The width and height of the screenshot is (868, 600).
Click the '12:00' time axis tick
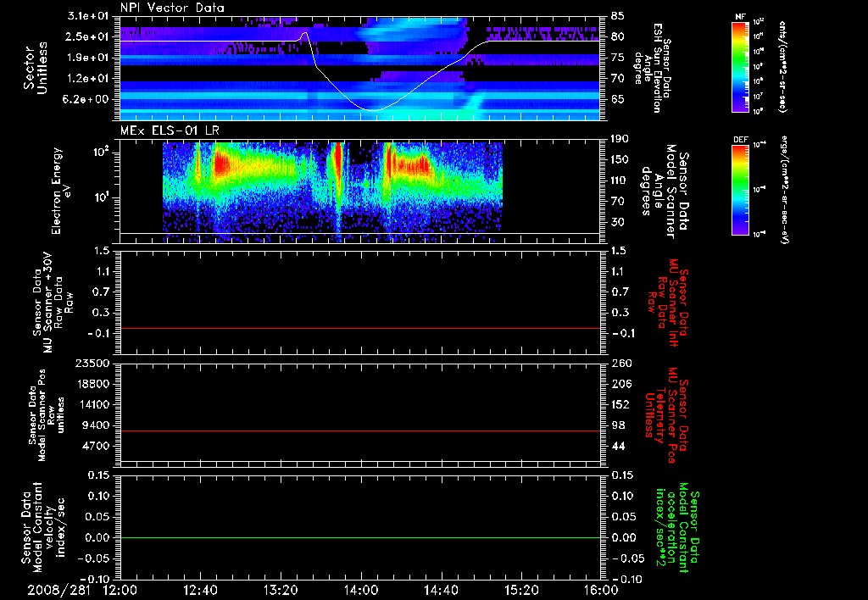coord(120,591)
